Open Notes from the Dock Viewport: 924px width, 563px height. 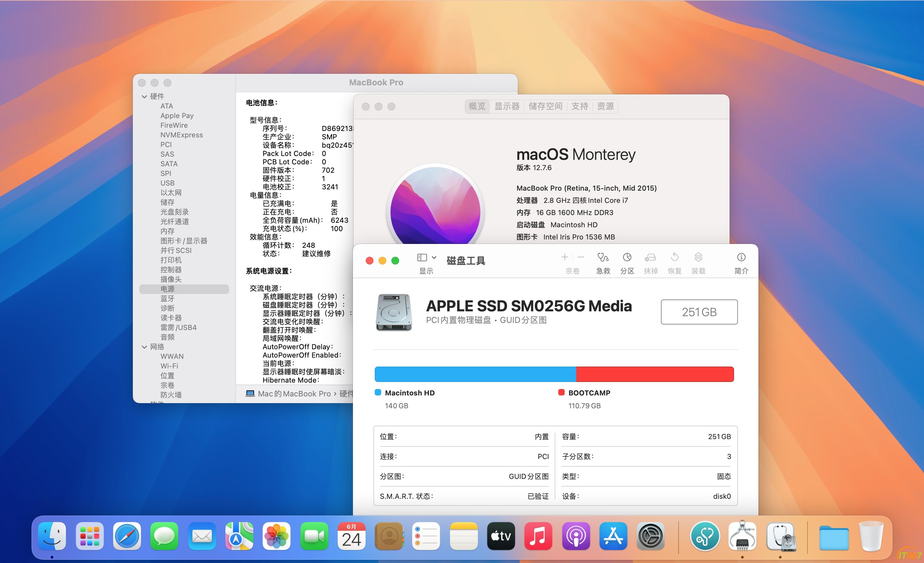(464, 536)
